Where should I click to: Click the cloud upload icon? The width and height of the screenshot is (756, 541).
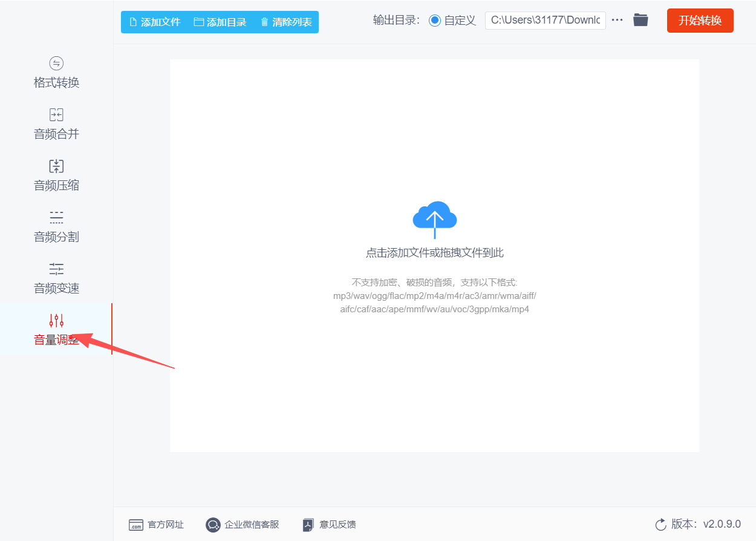pyautogui.click(x=434, y=219)
